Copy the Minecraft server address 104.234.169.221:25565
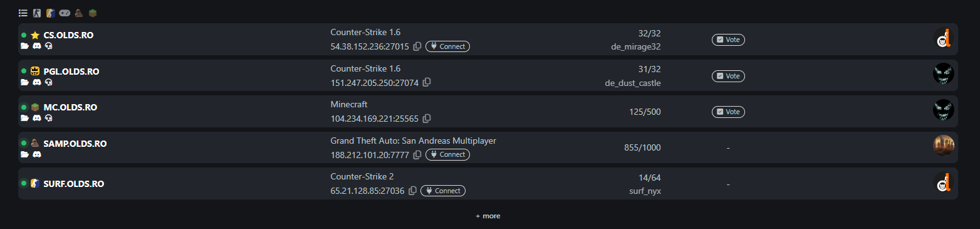Screen dimensions: 980x229 click(427, 119)
